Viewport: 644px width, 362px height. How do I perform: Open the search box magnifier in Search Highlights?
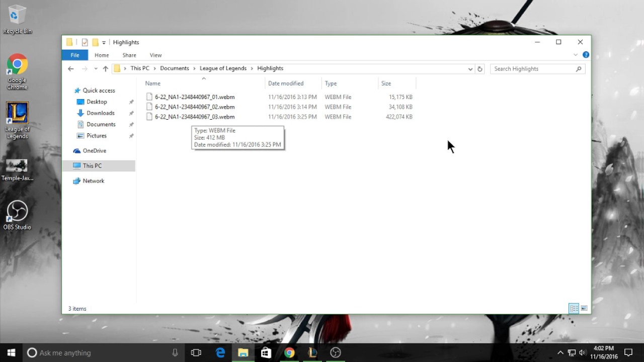579,68
